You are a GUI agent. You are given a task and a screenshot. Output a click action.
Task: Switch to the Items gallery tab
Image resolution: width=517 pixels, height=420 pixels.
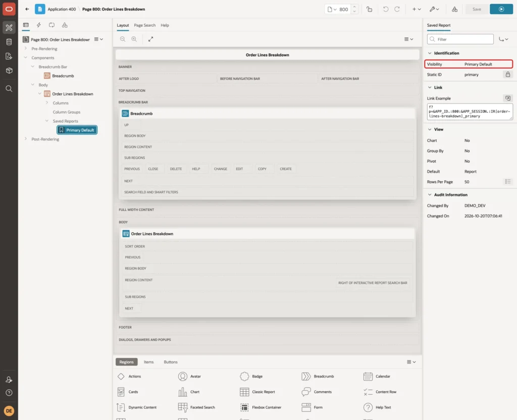tap(149, 361)
